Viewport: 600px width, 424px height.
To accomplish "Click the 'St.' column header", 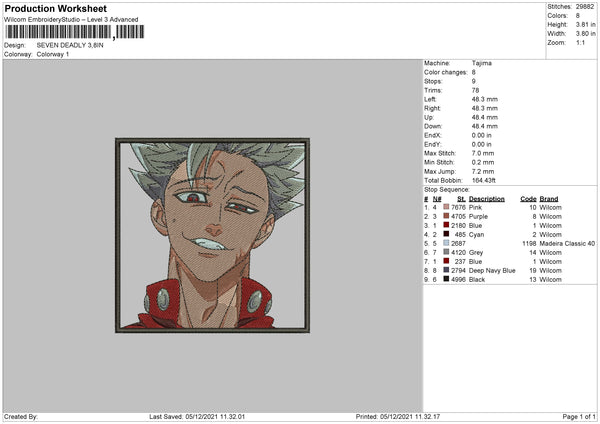I will click(461, 199).
